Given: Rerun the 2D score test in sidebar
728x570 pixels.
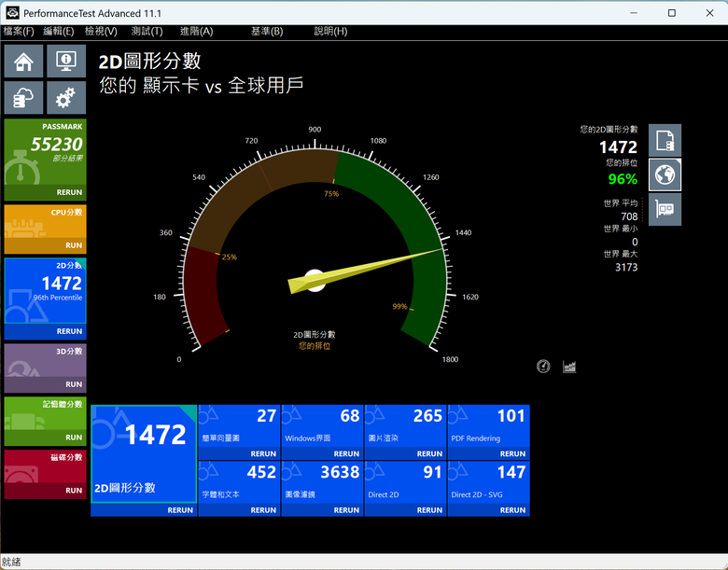Looking at the screenshot, I should click(x=45, y=331).
